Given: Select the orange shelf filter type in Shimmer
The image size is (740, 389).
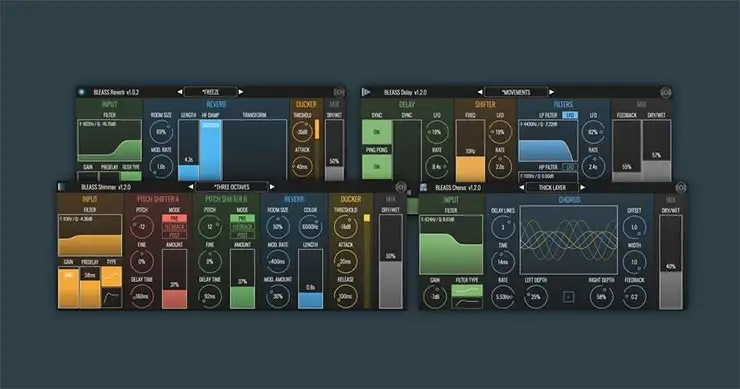Looking at the screenshot, I should coord(111,277).
